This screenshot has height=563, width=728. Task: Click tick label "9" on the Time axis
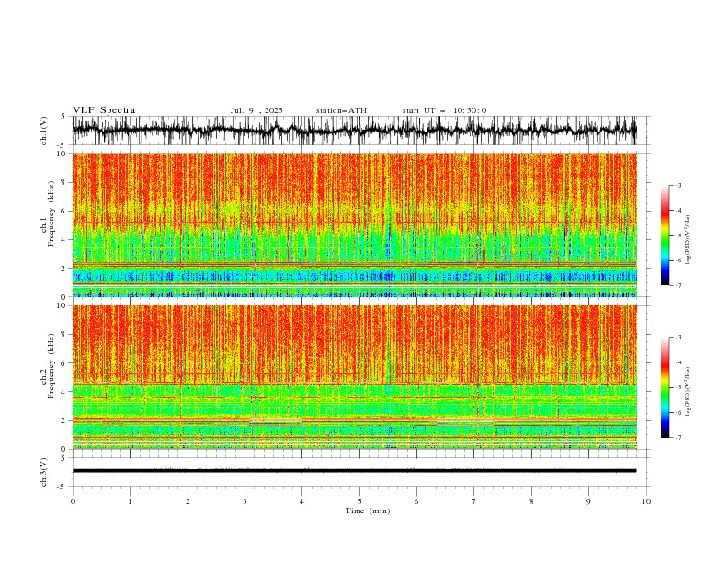588,501
